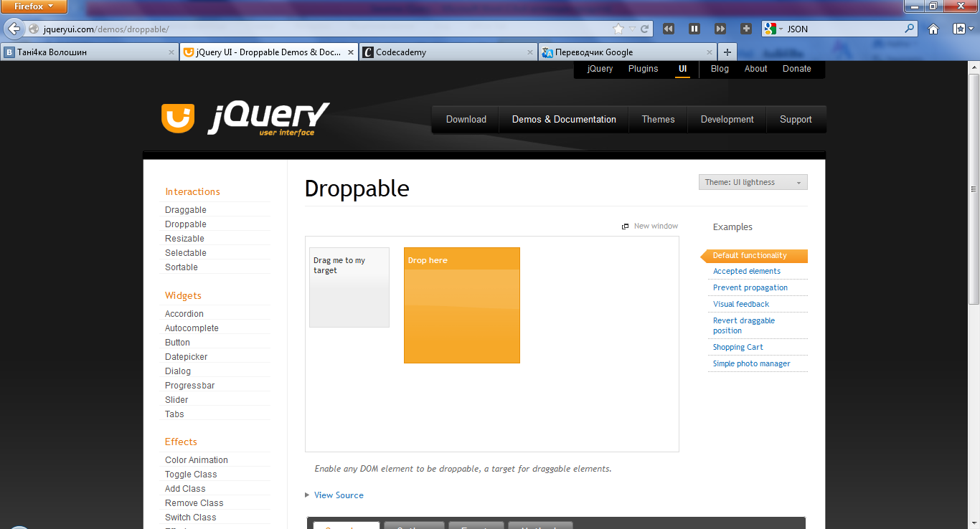Select the Default functionality example
980x529 pixels.
click(754, 256)
